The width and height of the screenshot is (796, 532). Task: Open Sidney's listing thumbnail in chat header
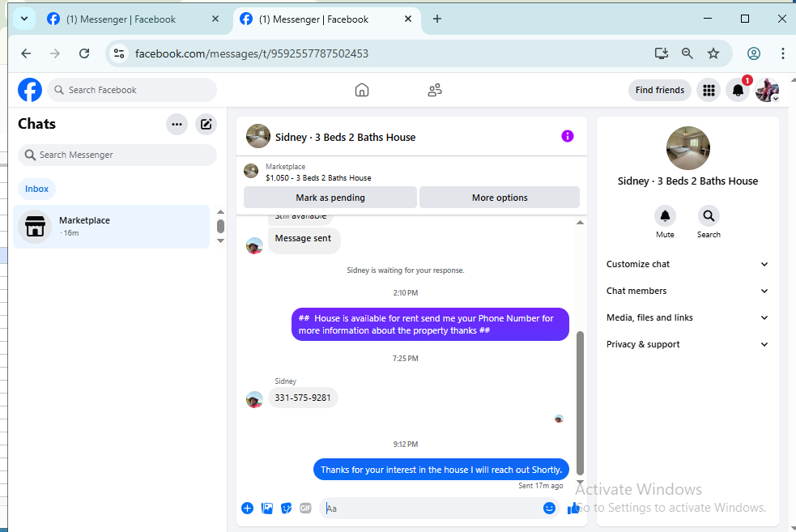(258, 136)
